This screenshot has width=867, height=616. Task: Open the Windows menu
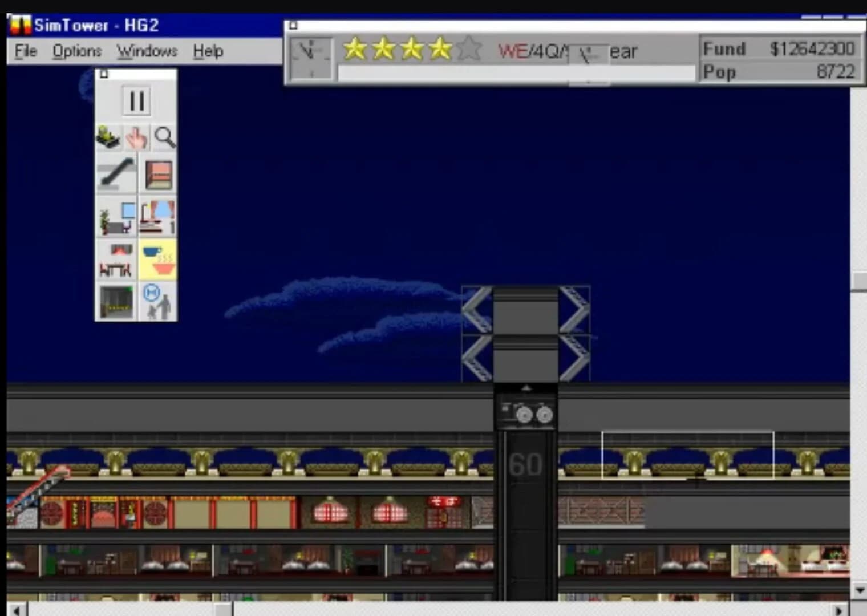(x=147, y=51)
